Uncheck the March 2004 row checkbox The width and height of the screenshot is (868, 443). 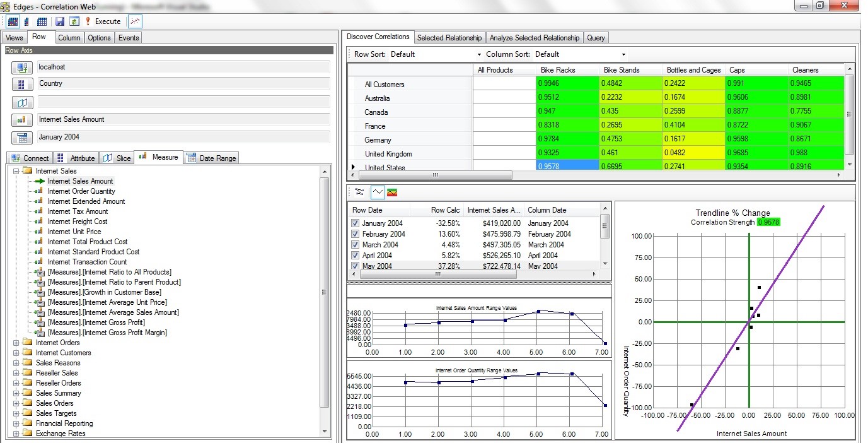pos(356,245)
